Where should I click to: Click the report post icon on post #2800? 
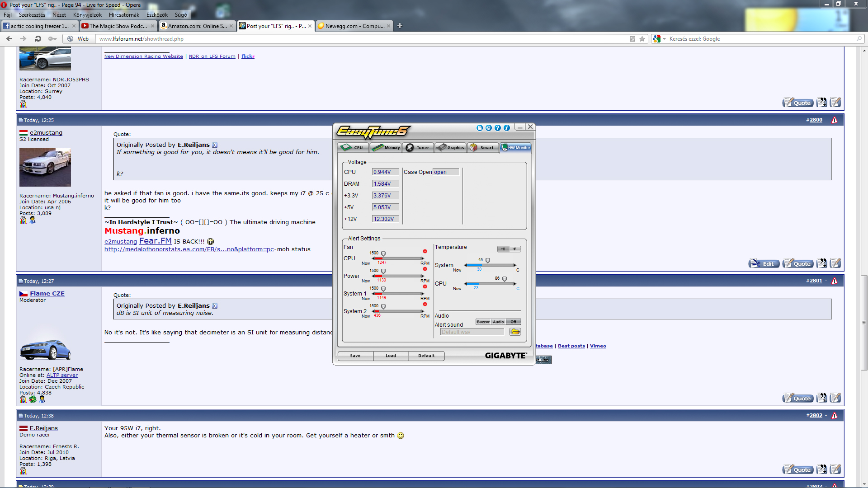tap(835, 120)
